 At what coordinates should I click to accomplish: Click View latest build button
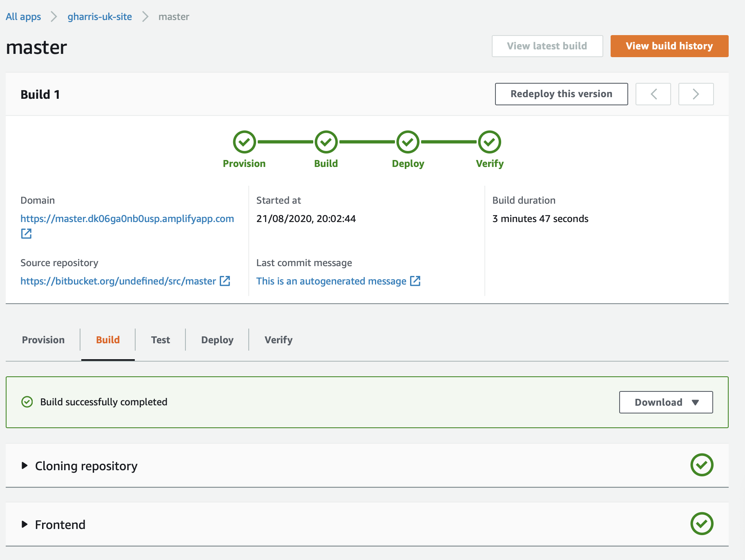coord(547,46)
